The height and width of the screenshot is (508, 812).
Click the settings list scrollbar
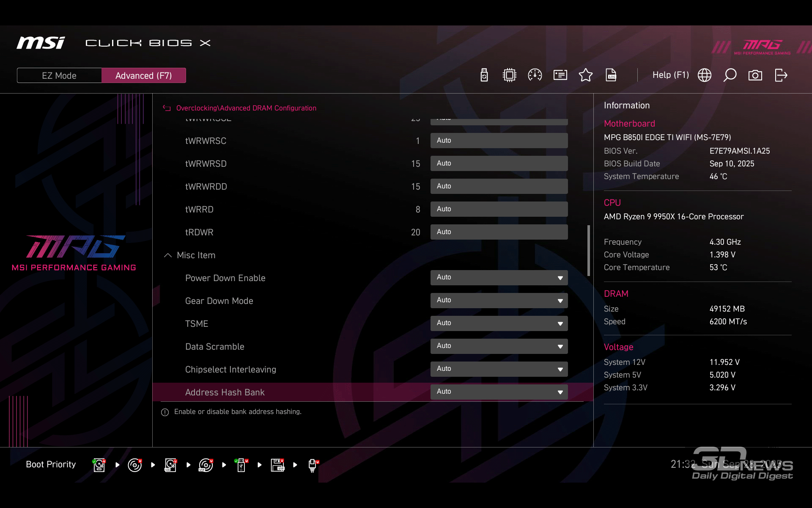tap(588, 251)
